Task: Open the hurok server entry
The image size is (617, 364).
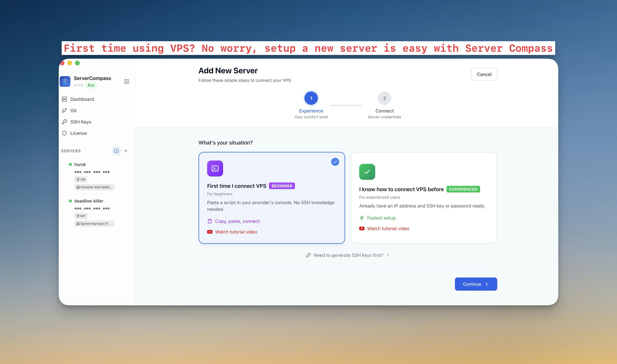Action: pos(80,164)
